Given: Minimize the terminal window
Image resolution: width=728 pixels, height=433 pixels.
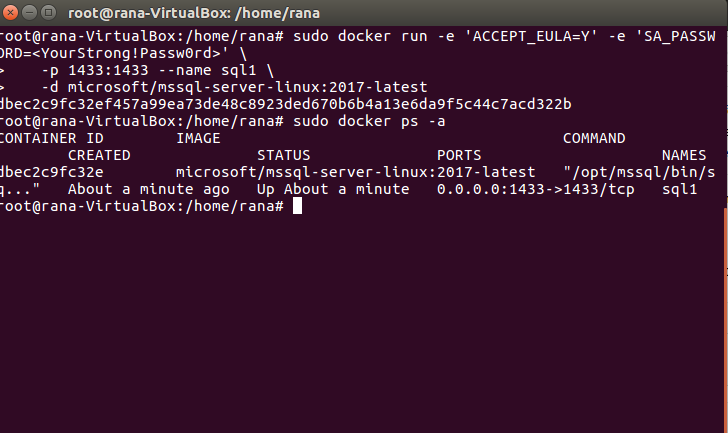Looking at the screenshot, I should (x=29, y=13).
